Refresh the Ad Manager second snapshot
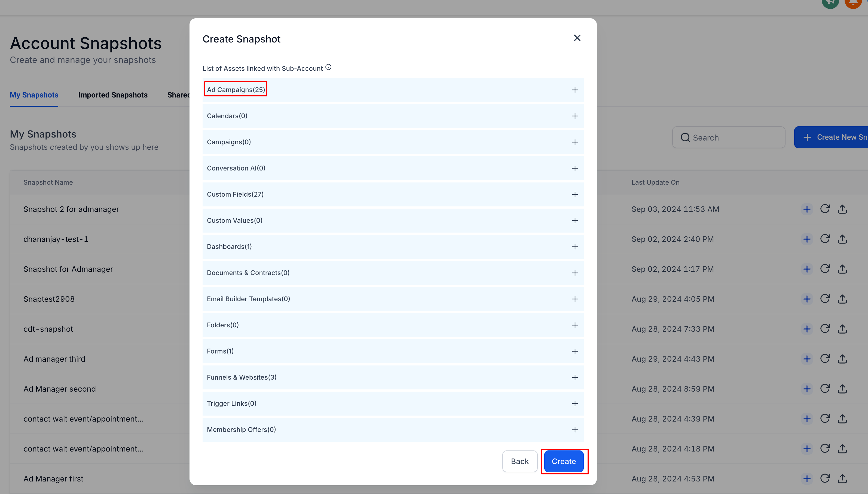 coord(825,389)
